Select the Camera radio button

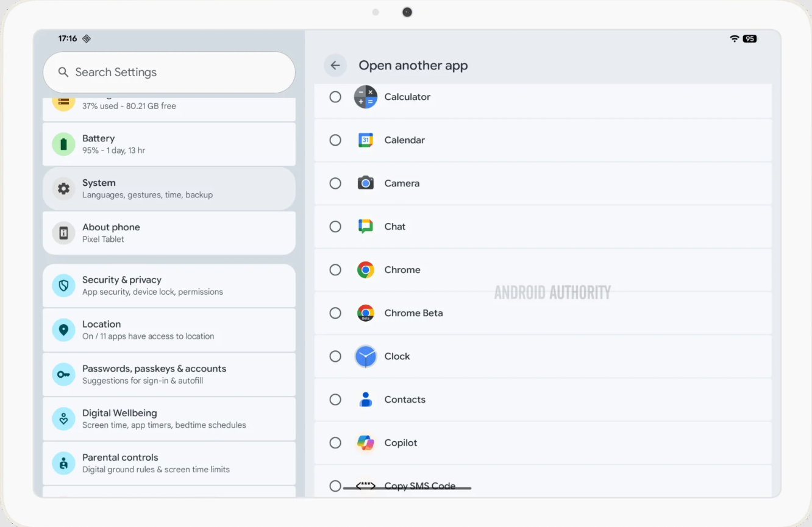[335, 183]
